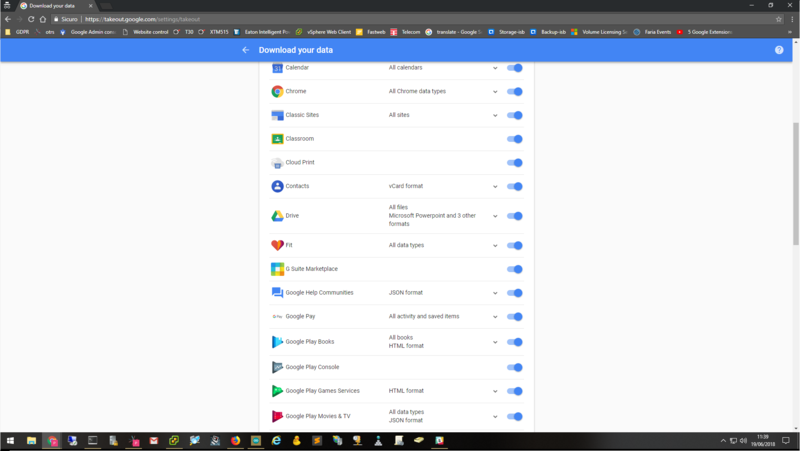Open the vSphere Web Client bookmark
Image resolution: width=800 pixels, height=451 pixels.
pyautogui.click(x=323, y=32)
